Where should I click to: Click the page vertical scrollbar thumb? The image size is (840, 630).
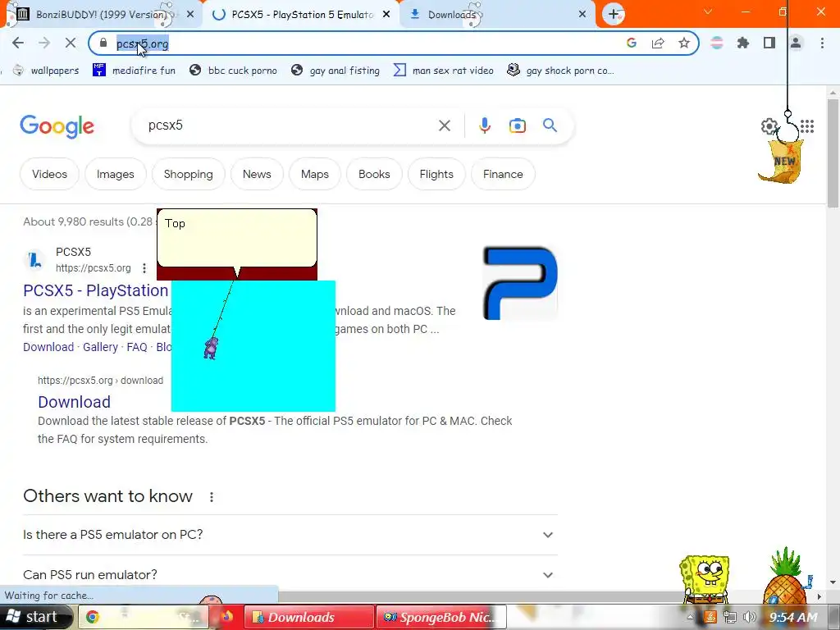click(x=833, y=153)
